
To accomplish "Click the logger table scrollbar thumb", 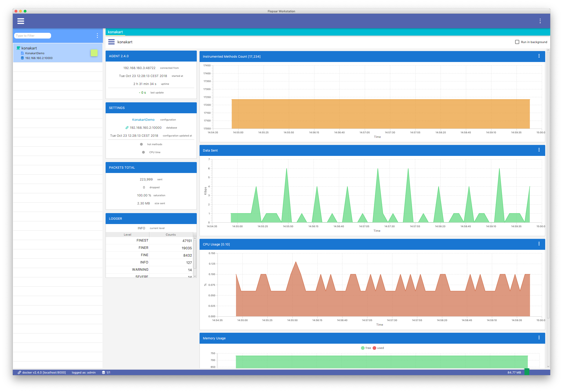I will 195,255.
